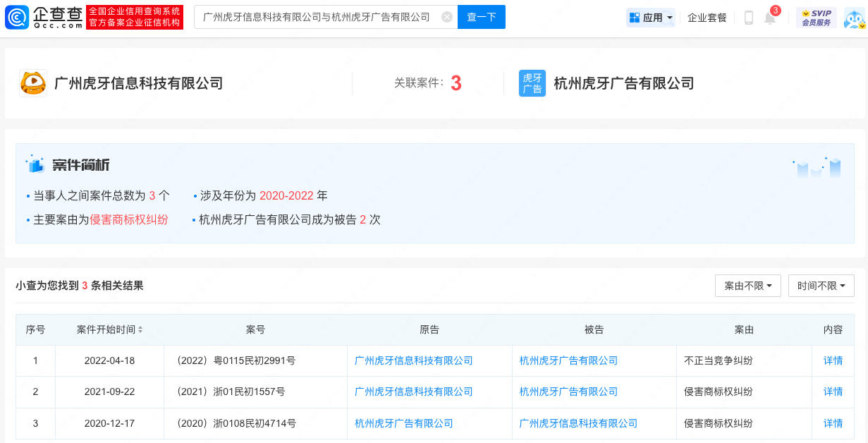Viewport: 868px width, 443px height.
Task: Open the SVIP 会员服务 badge
Action: click(817, 18)
